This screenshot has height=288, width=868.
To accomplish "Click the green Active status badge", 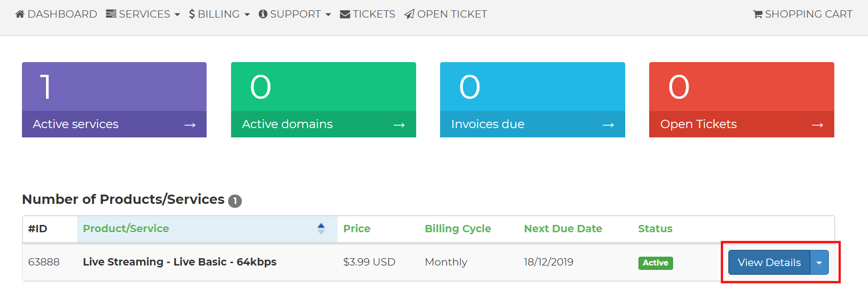I will click(655, 263).
